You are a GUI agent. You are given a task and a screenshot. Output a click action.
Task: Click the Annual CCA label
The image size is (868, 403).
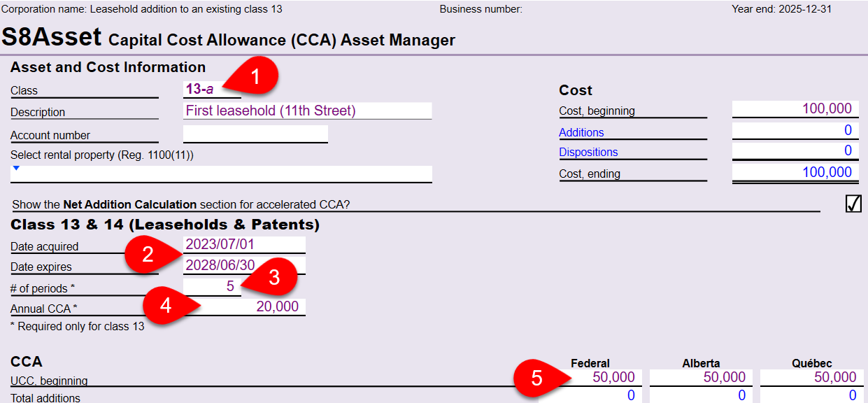[x=43, y=309]
